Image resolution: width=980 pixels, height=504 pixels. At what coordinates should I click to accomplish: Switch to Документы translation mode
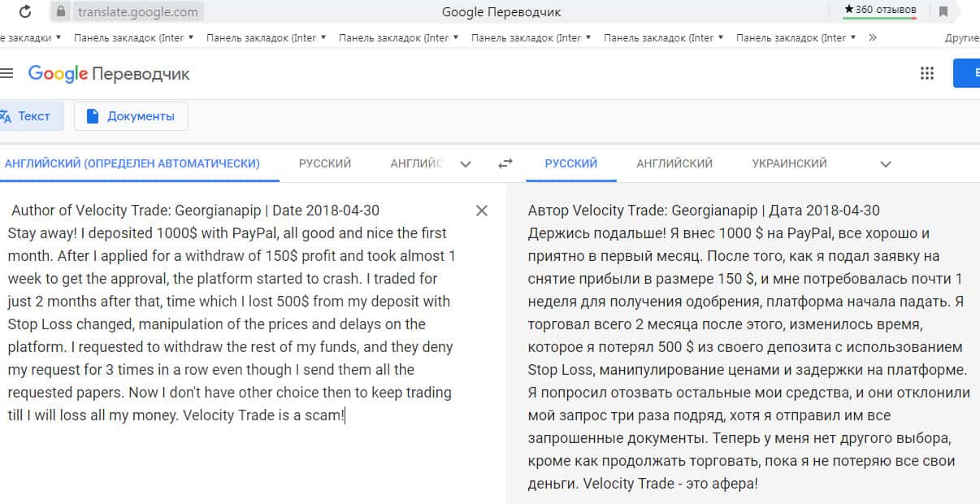[x=131, y=116]
